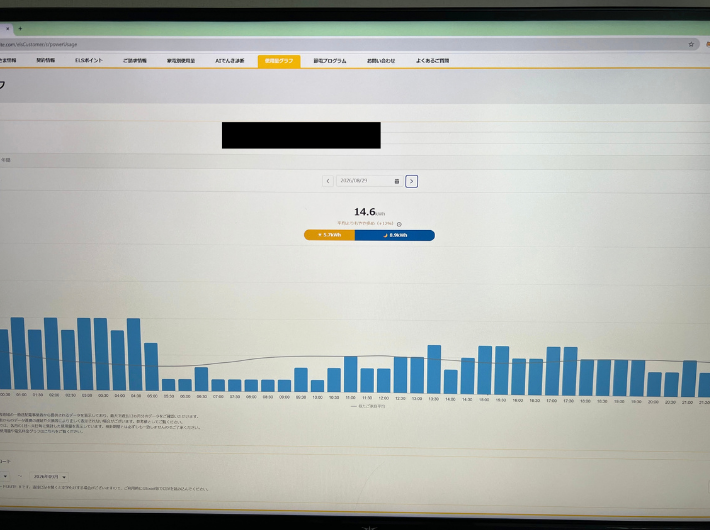Click the 15:00 usage bar
Screen dimensions: 710x530
click(x=485, y=370)
